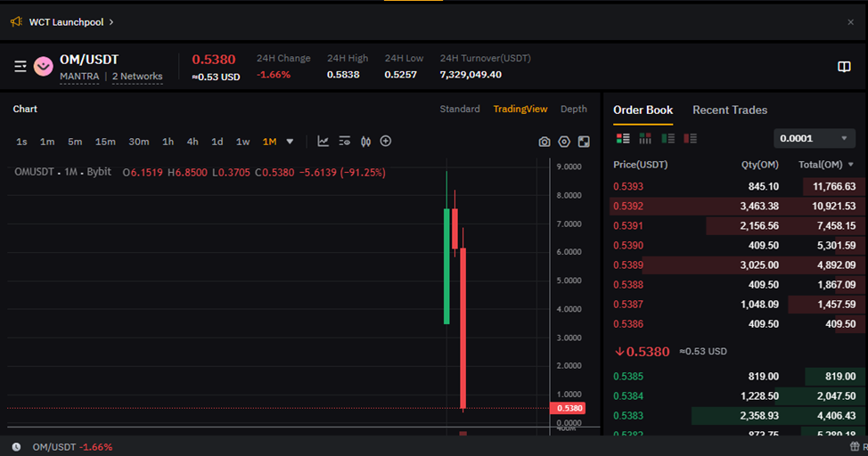Open the trading pair list menu icon
This screenshot has height=456, width=868.
pyautogui.click(x=20, y=67)
